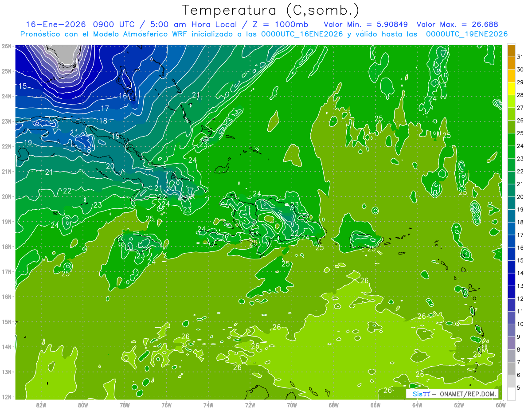Click the legend scale value '29'
The width and height of the screenshot is (532, 411).
pyautogui.click(x=520, y=82)
